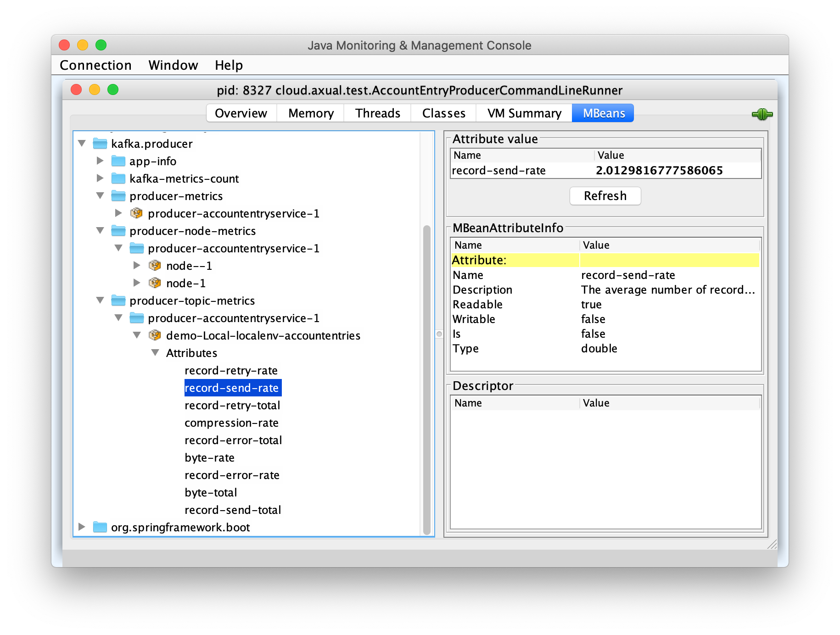Screen dimensions: 840x635
Task: Expand the app-info tree node
Action: tap(100, 161)
